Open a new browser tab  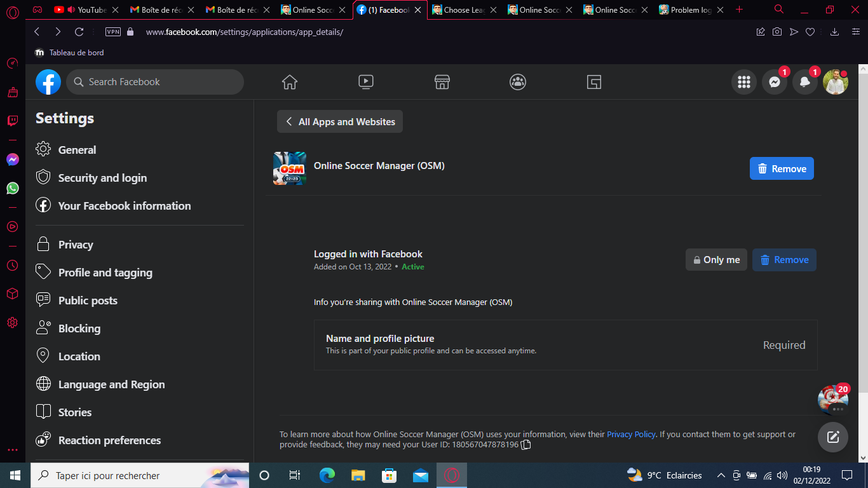pyautogui.click(x=739, y=10)
